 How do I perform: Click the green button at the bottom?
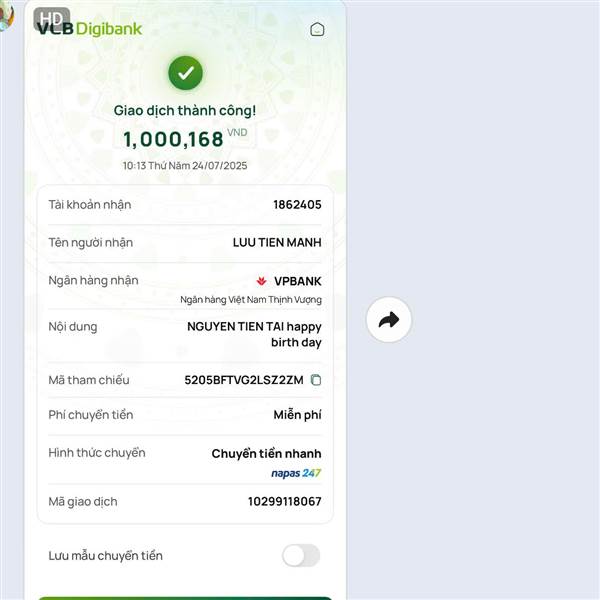[x=185, y=598]
